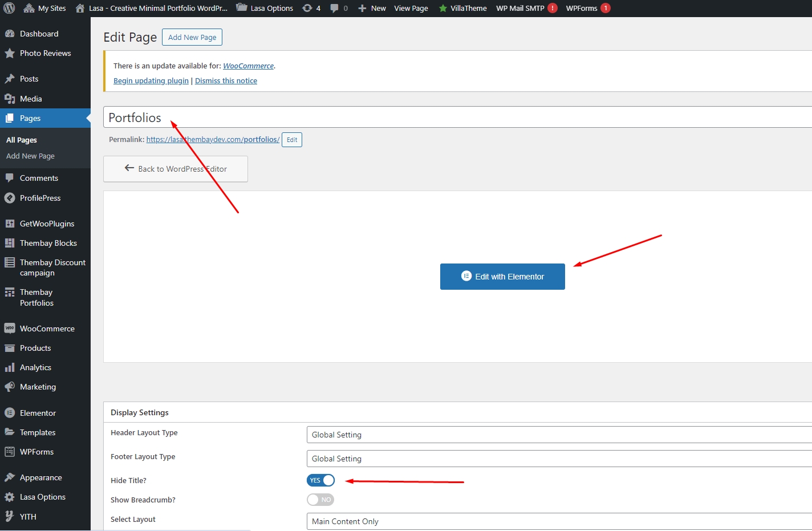
Task: Click the Portfolios page title field
Action: tap(456, 117)
